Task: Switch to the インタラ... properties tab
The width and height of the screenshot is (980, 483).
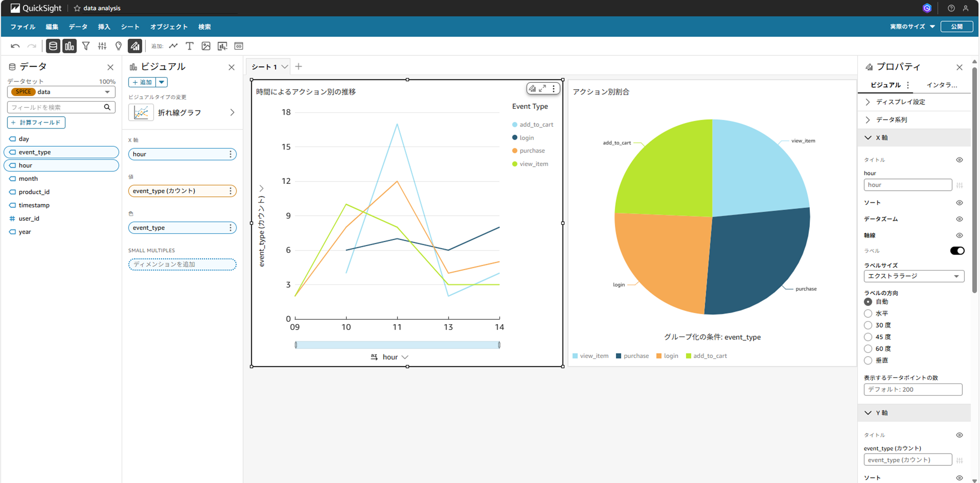Action: (941, 85)
